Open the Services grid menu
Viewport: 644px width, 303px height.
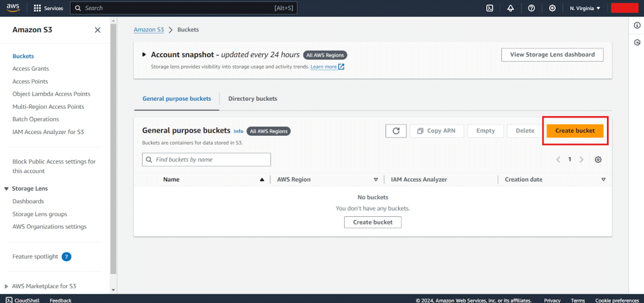pyautogui.click(x=48, y=8)
